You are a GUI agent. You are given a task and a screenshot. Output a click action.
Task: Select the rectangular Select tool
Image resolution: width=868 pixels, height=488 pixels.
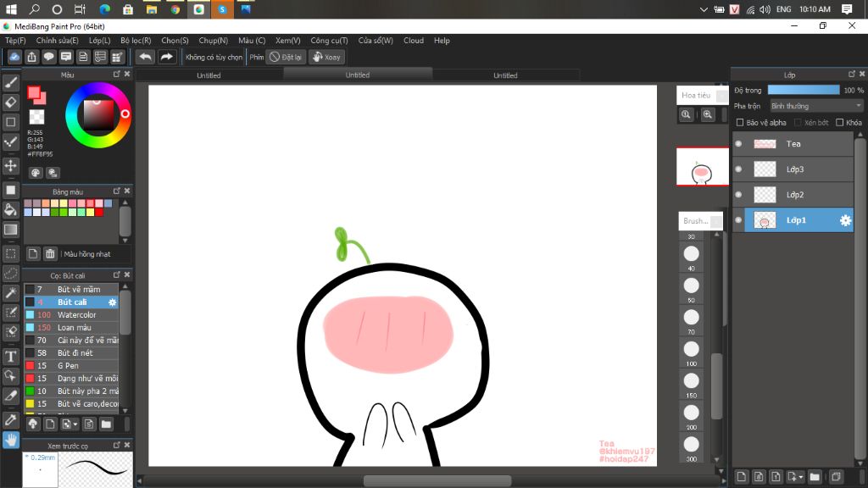point(10,254)
